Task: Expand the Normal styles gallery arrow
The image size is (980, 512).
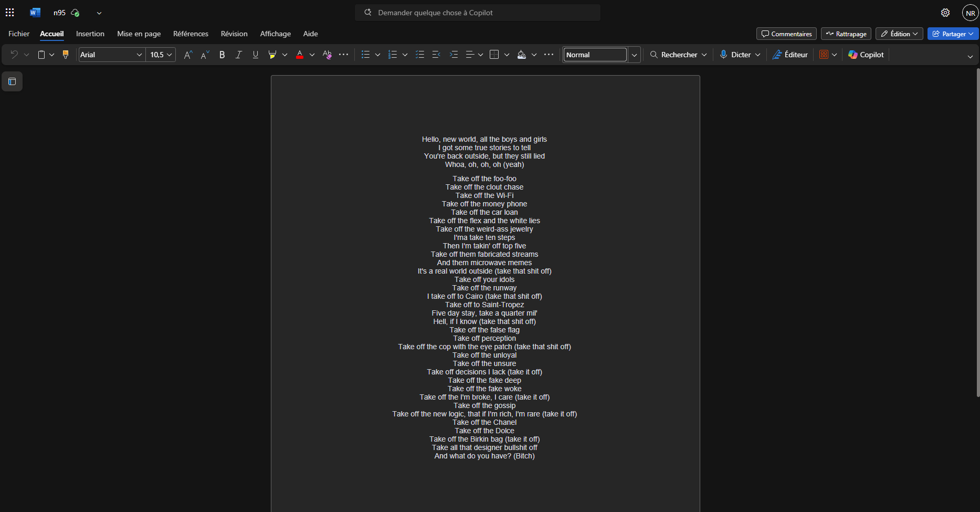Action: coord(634,55)
